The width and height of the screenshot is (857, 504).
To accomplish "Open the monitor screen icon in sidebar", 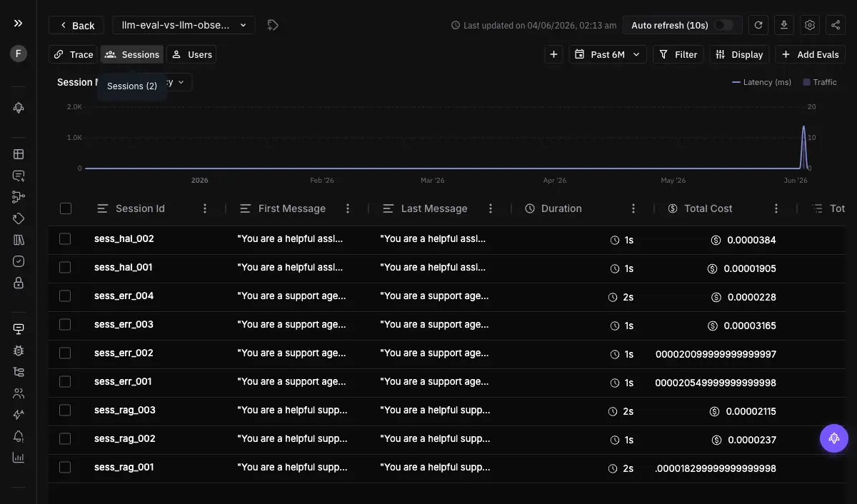I will tap(19, 329).
